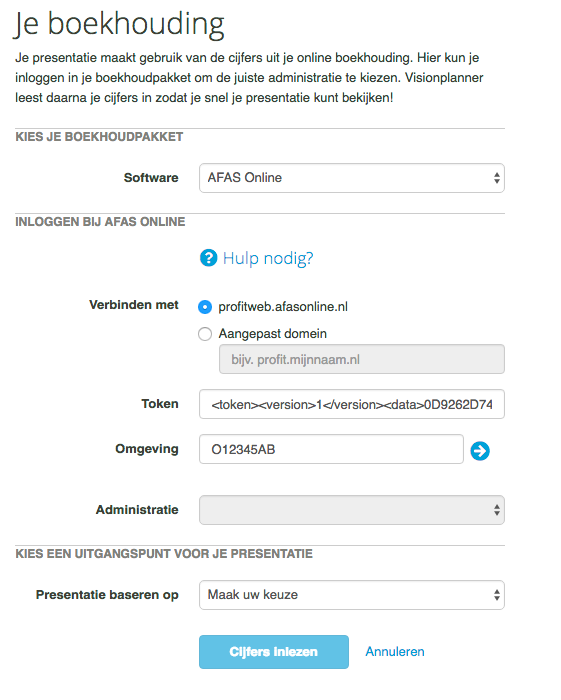Click the Aangepast domein label text
Screen dimensions: 561x700
pyautogui.click(x=272, y=333)
